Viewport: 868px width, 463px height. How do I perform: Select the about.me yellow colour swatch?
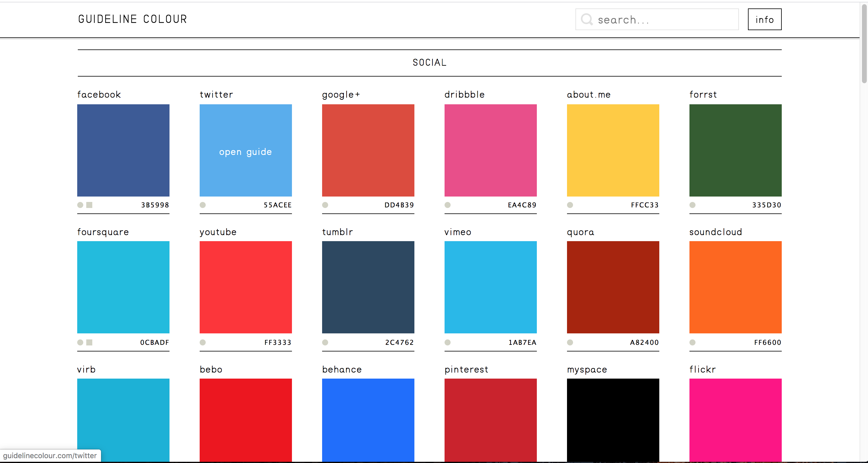pyautogui.click(x=613, y=150)
